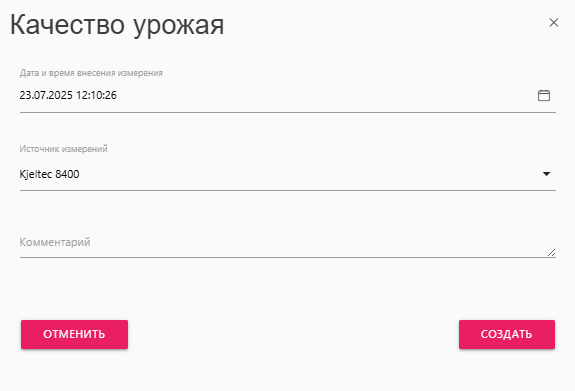Open the calendar date picker icon
This screenshot has width=575, height=391.
pos(543,95)
